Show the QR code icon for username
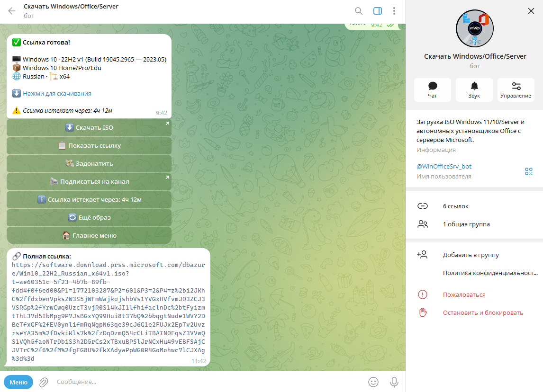The image size is (543, 392). tap(528, 171)
